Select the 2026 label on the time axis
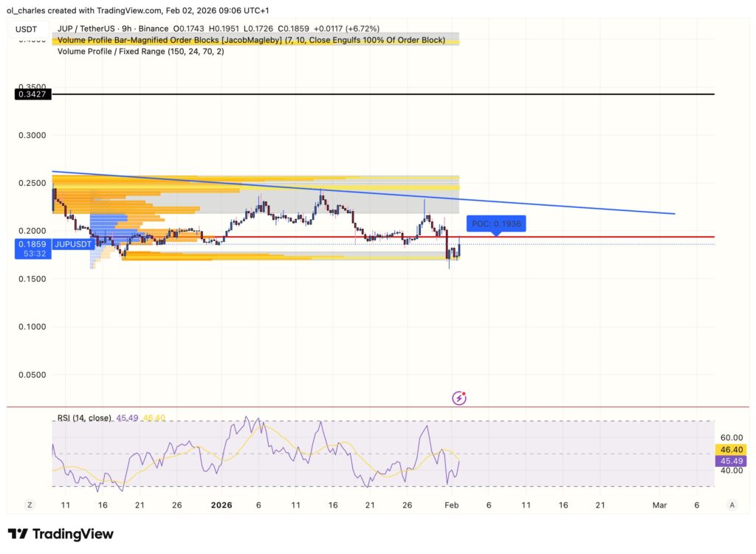The width and height of the screenshot is (756, 554). [222, 505]
